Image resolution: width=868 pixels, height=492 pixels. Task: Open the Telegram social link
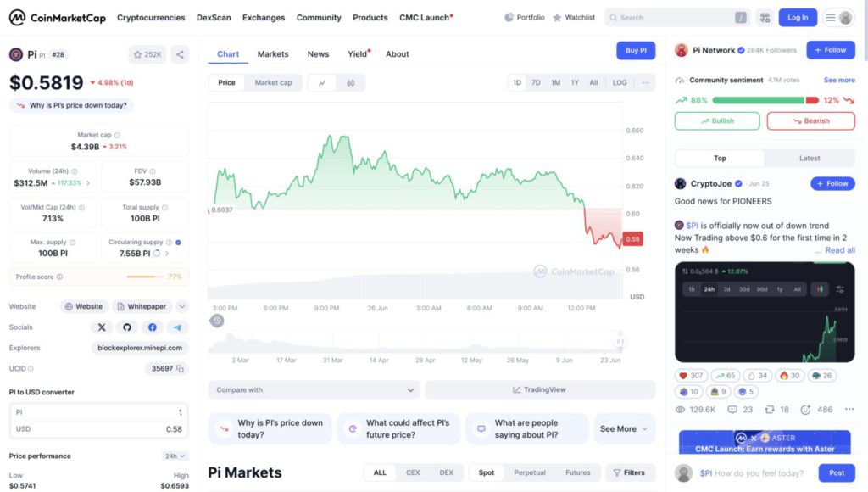[x=177, y=327]
